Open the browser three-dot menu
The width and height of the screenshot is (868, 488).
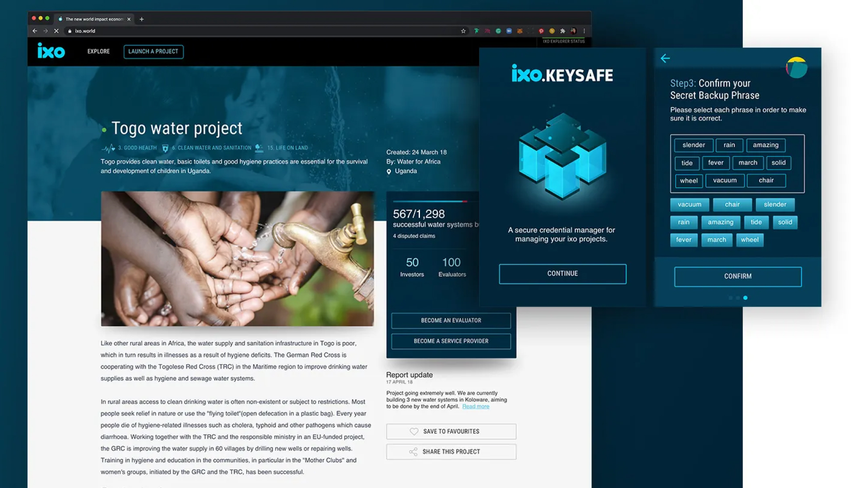[584, 31]
